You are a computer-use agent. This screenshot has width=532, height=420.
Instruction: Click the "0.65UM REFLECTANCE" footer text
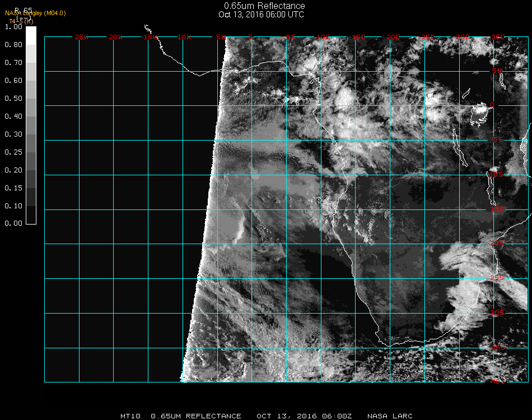click(x=196, y=416)
